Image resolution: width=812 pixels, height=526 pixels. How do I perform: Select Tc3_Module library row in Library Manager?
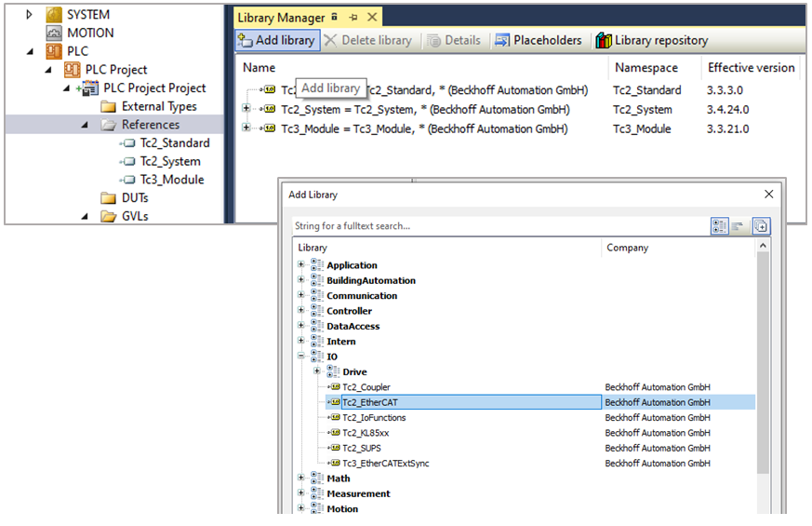click(x=424, y=129)
